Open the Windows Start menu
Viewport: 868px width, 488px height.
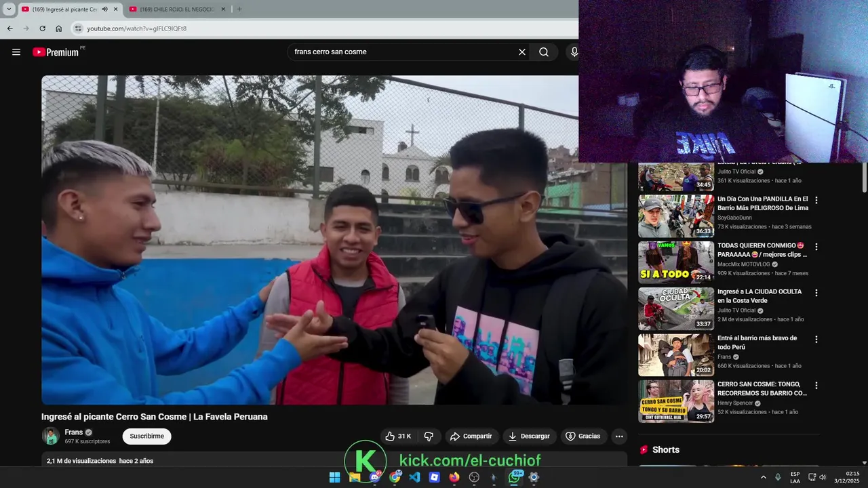tap(334, 477)
